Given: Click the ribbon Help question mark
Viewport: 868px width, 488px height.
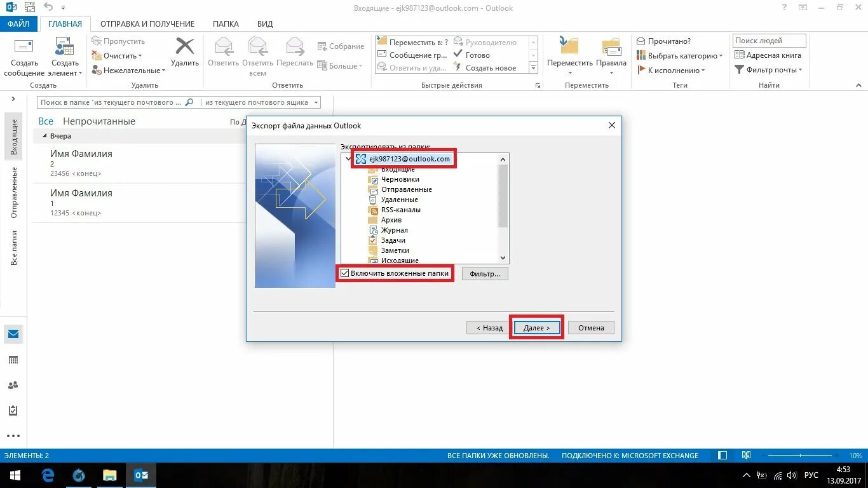Looking at the screenshot, I should point(784,8).
